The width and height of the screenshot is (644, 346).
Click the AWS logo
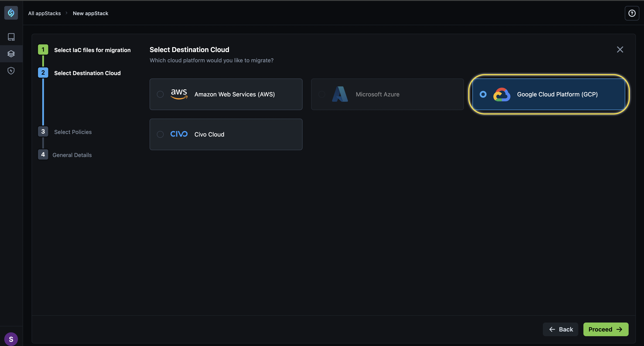[179, 94]
